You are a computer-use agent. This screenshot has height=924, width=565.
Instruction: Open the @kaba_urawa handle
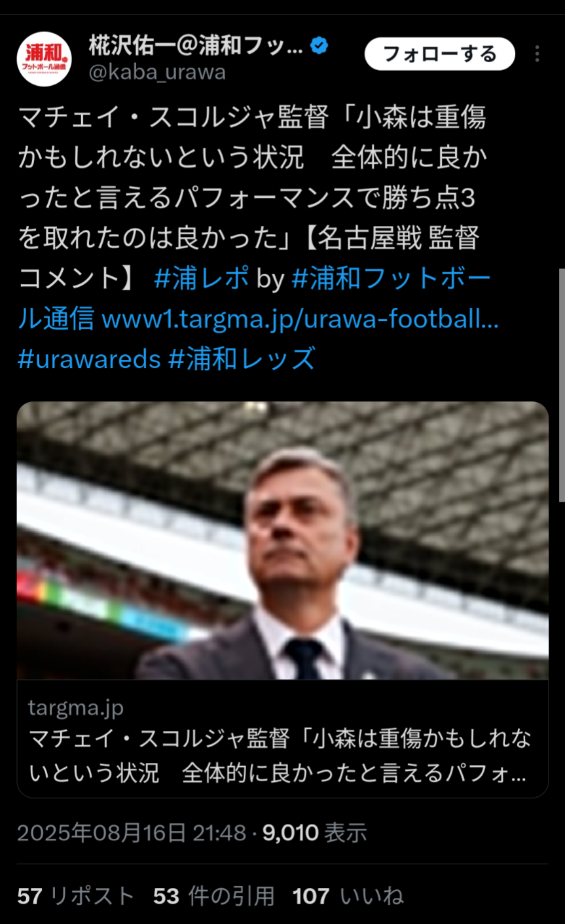[x=157, y=72]
